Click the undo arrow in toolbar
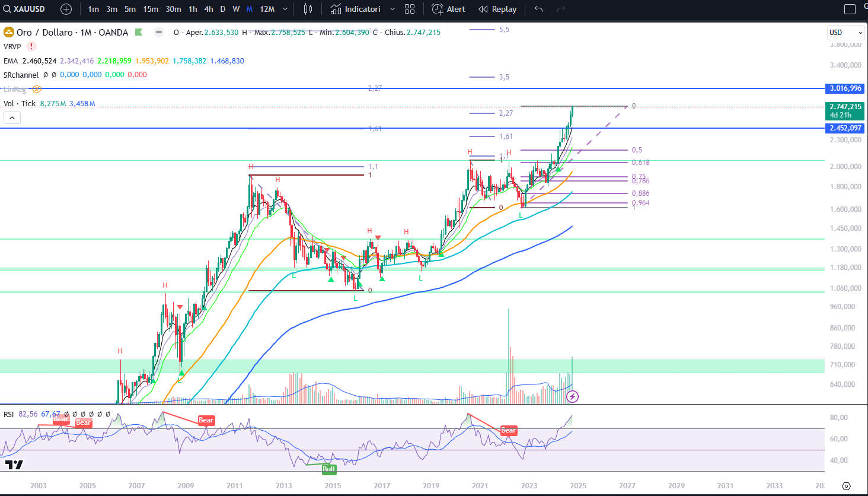The width and height of the screenshot is (868, 496). 538,9
